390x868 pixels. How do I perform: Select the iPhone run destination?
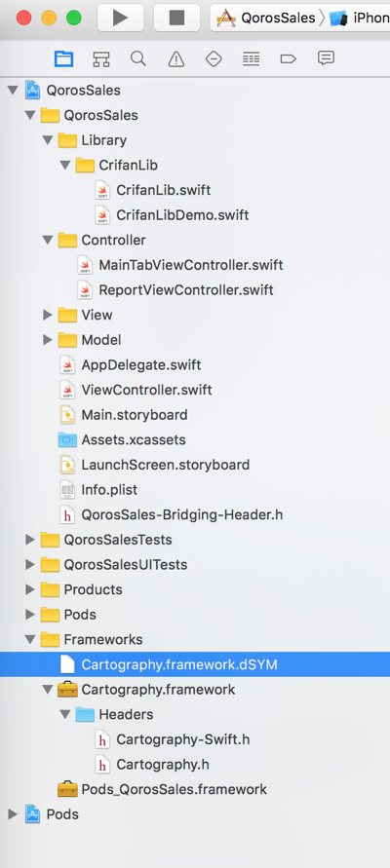[359, 18]
